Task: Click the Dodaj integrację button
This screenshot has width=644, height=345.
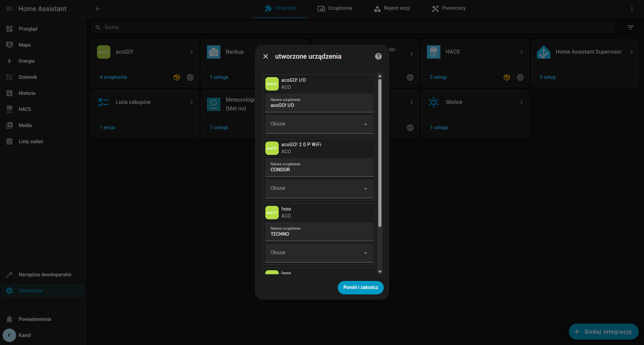Action: pos(603,332)
